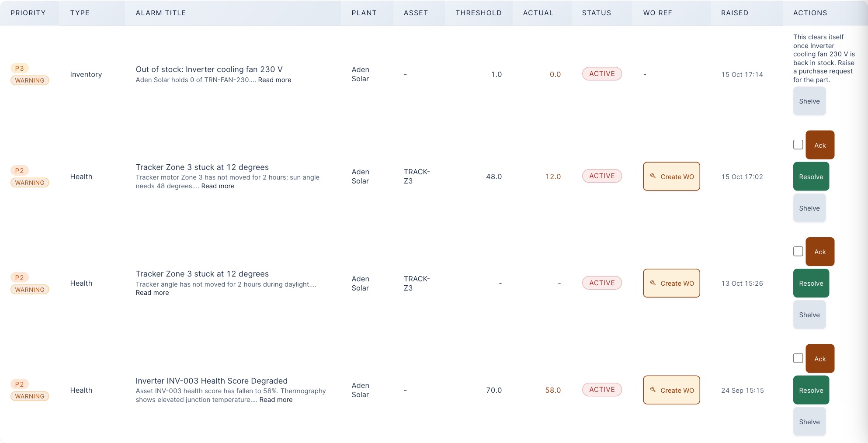Acknowledge the 15 Oct 17:02 tracker alarm
This screenshot has height=443, width=868.
[x=820, y=145]
